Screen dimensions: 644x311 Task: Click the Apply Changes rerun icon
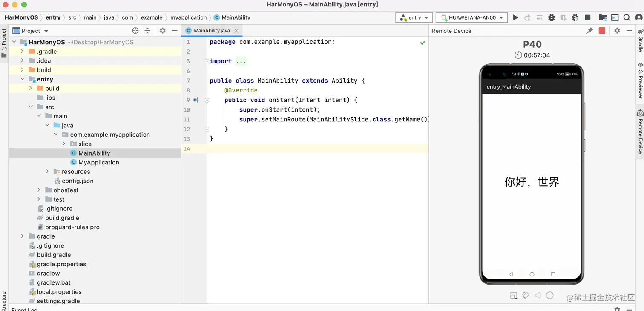click(x=527, y=17)
